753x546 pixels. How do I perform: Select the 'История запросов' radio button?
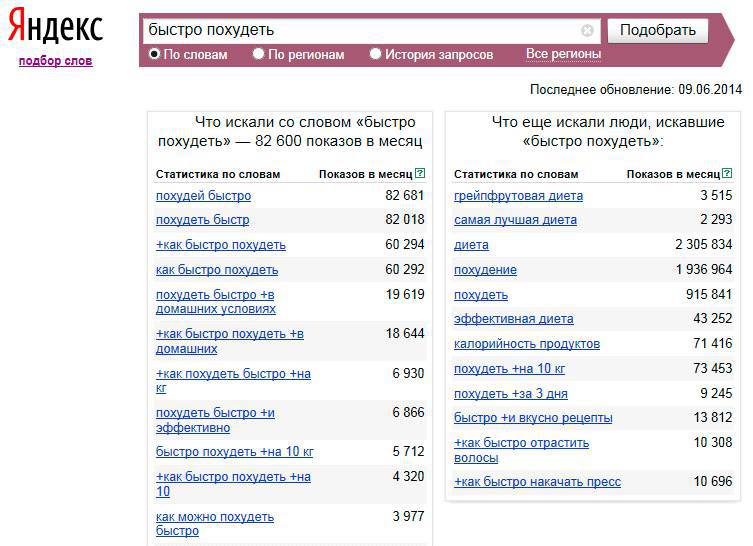tap(376, 54)
